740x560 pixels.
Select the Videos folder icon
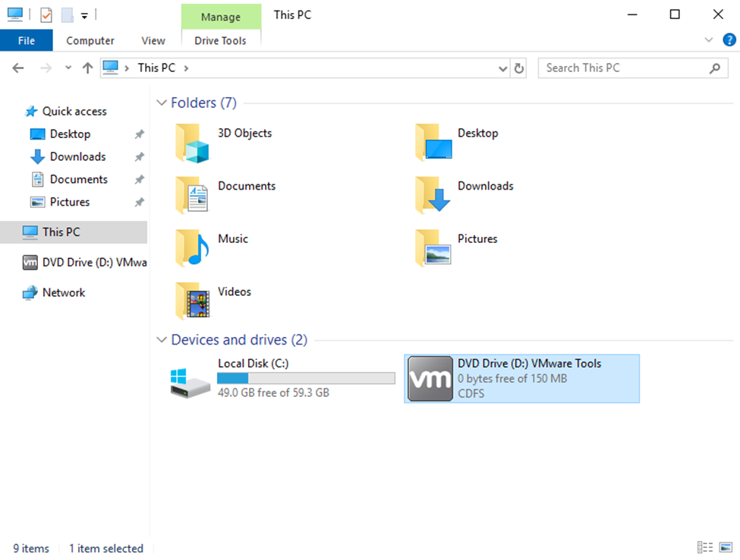(192, 301)
